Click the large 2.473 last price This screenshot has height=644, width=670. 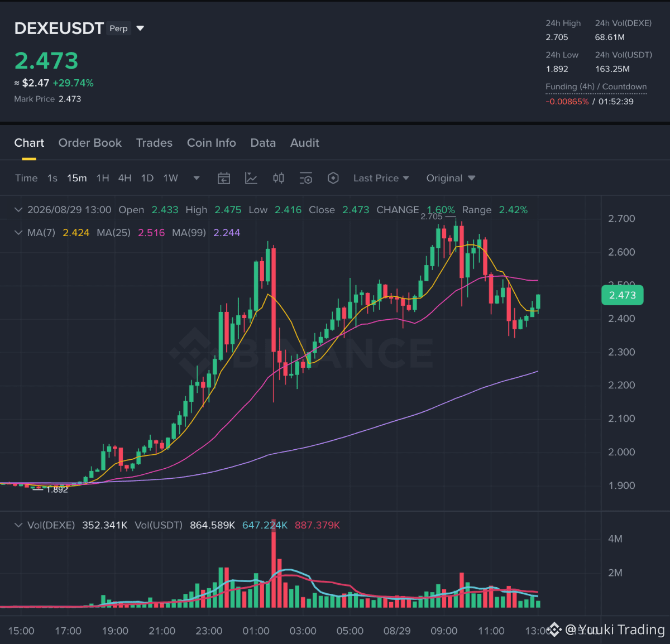[46, 60]
